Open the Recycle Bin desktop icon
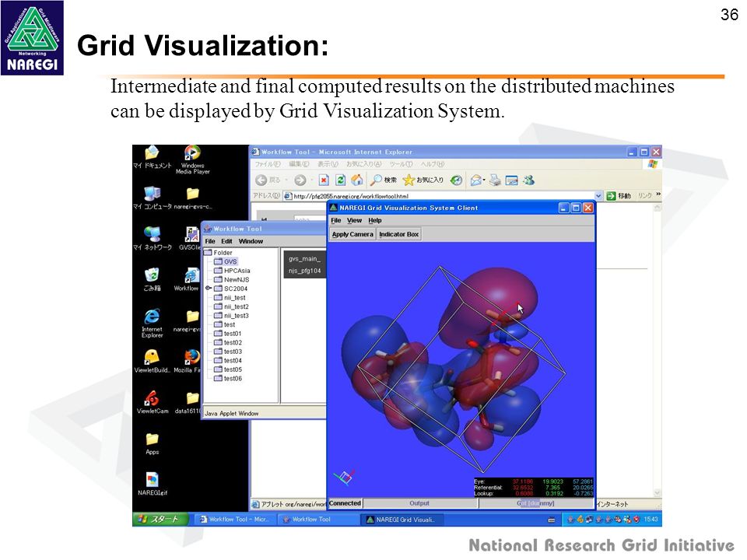This screenshot has height=560, width=747. point(152,279)
